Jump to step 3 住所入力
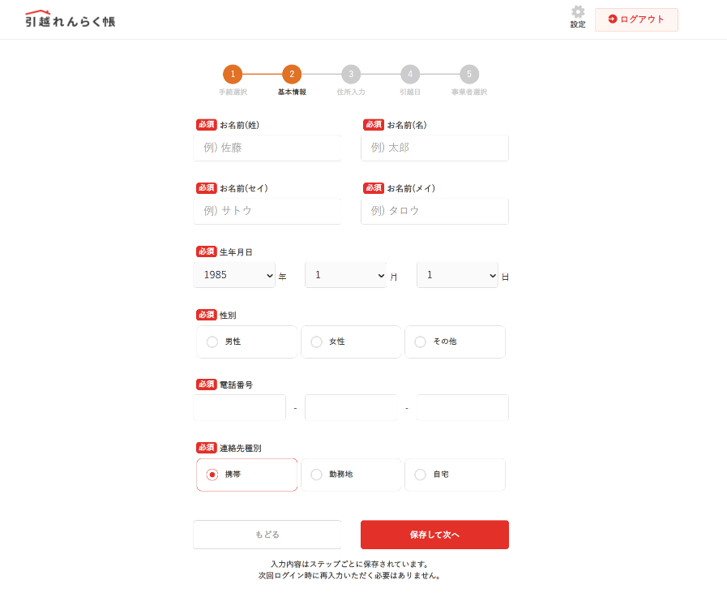727x593 pixels. pos(351,74)
